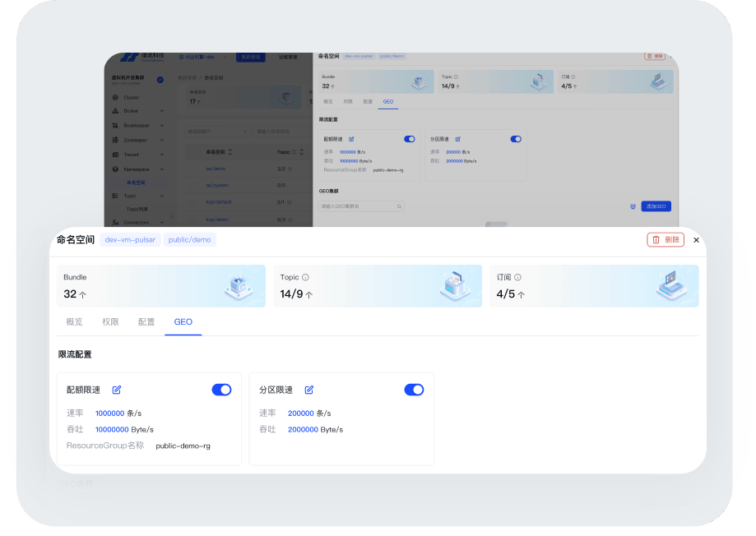Viewport: 756px width, 536px height.
Task: Open the kop/default namespace link
Action: (x=219, y=201)
